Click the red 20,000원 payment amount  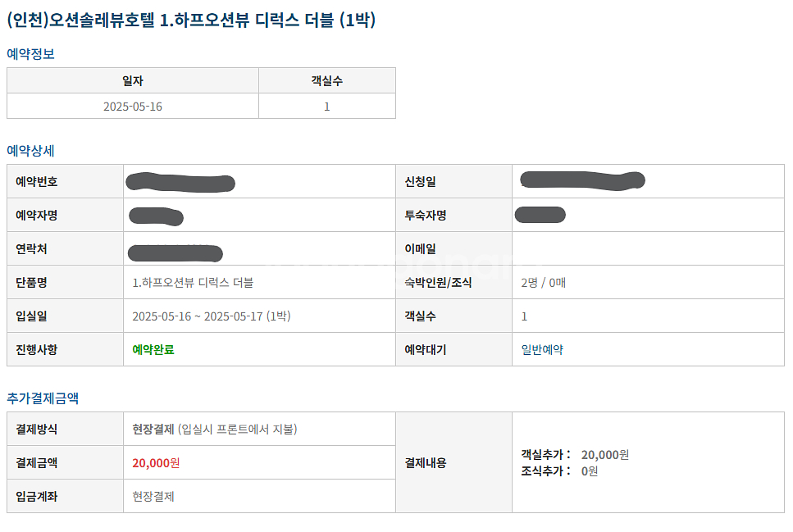pyautogui.click(x=156, y=463)
